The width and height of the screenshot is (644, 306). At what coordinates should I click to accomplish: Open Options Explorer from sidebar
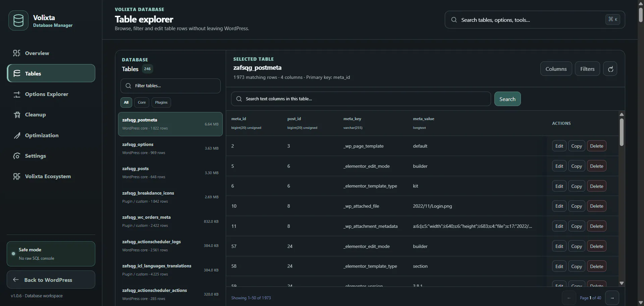tap(51, 94)
